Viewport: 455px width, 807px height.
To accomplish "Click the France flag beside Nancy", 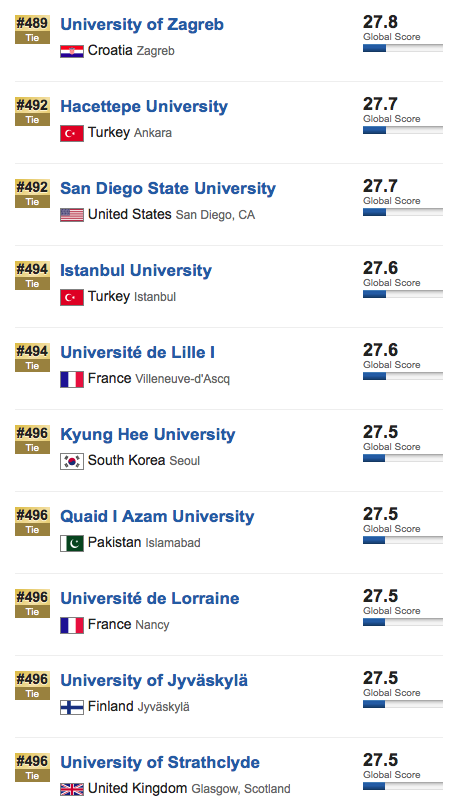I will (72, 625).
